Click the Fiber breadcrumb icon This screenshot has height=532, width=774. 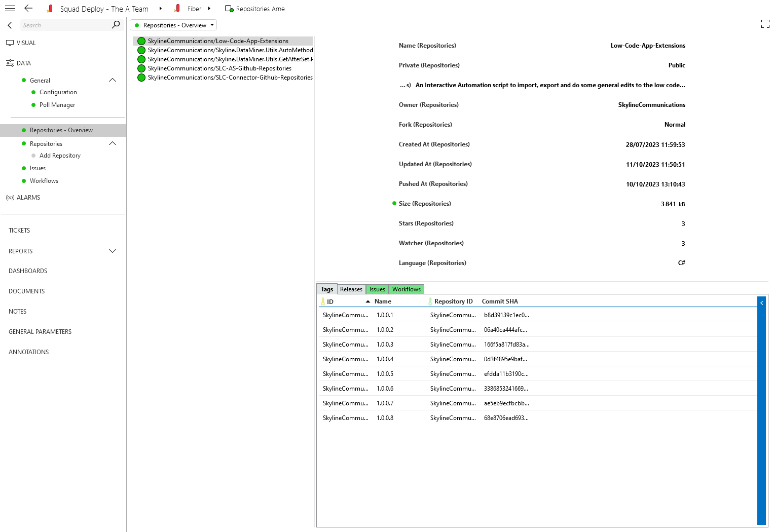177,9
